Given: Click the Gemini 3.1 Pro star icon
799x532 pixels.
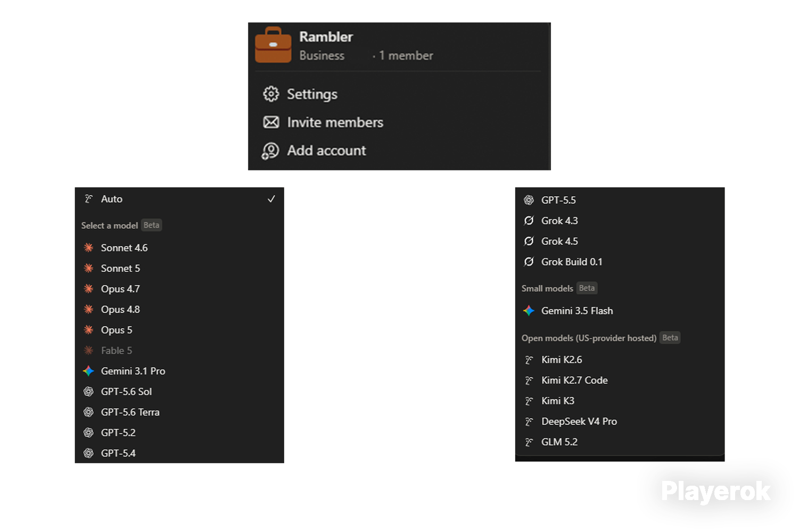Looking at the screenshot, I should [x=89, y=371].
